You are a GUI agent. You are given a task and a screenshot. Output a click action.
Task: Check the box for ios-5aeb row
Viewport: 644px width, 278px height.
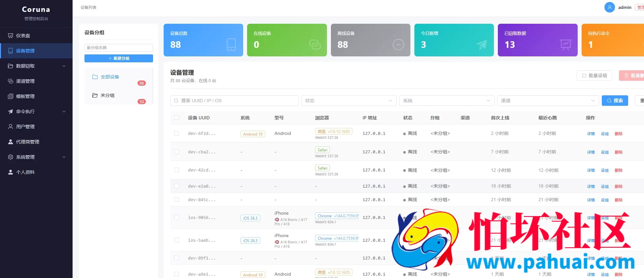click(177, 240)
